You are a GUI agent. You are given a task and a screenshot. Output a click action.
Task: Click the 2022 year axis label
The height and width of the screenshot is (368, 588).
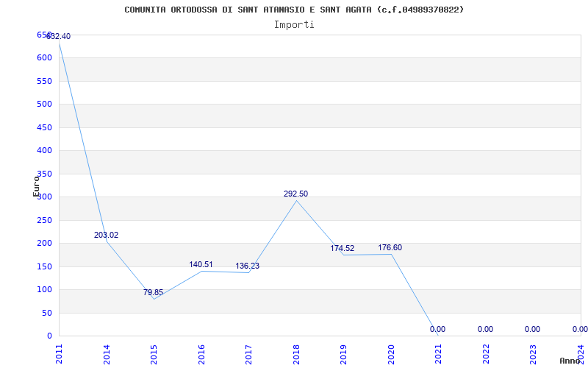[486, 354]
